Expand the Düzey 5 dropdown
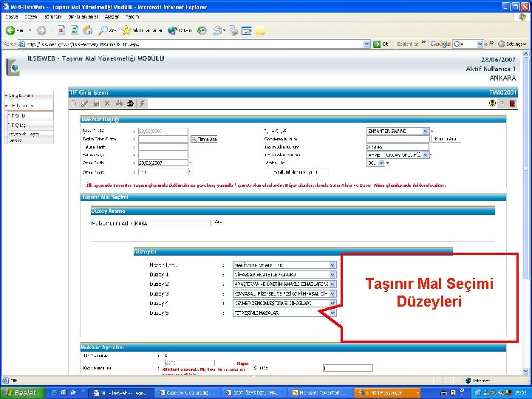532x399 pixels. (x=332, y=313)
